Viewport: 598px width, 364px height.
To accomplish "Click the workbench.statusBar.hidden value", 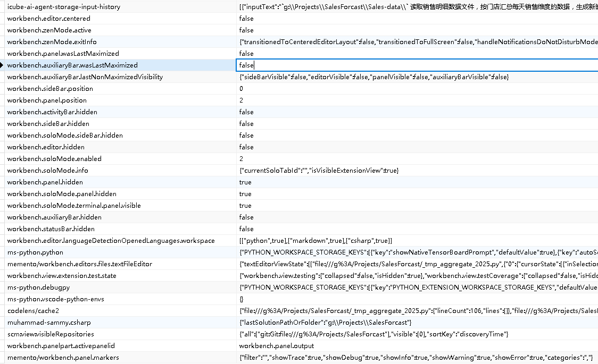I will [246, 229].
